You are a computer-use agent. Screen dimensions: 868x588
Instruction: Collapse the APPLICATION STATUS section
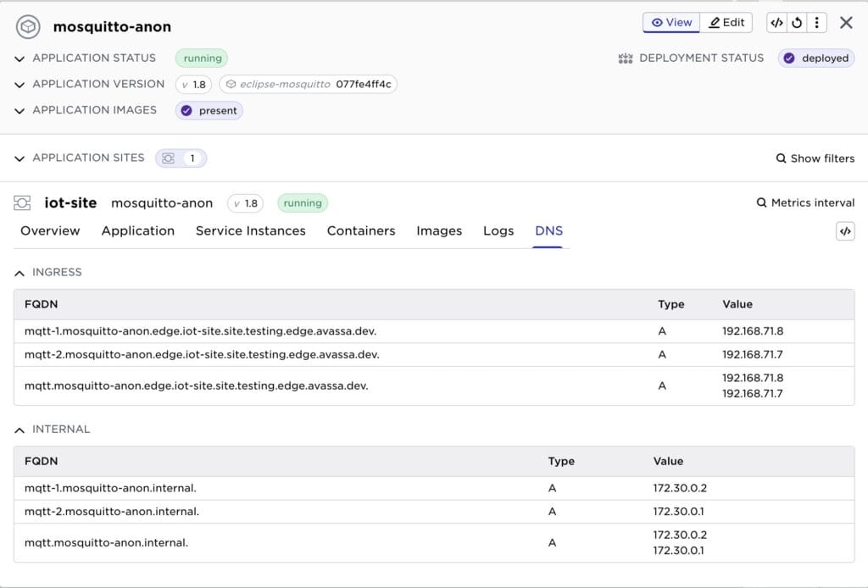[x=19, y=58]
